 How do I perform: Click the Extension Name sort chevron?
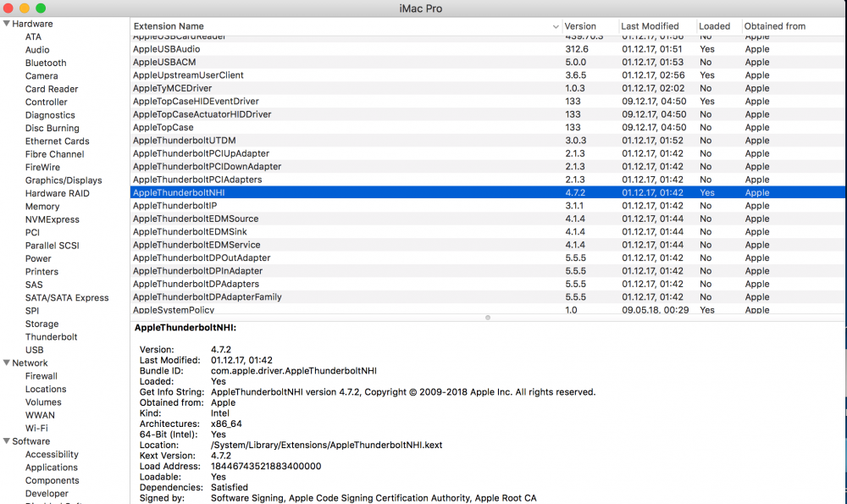[x=556, y=26]
